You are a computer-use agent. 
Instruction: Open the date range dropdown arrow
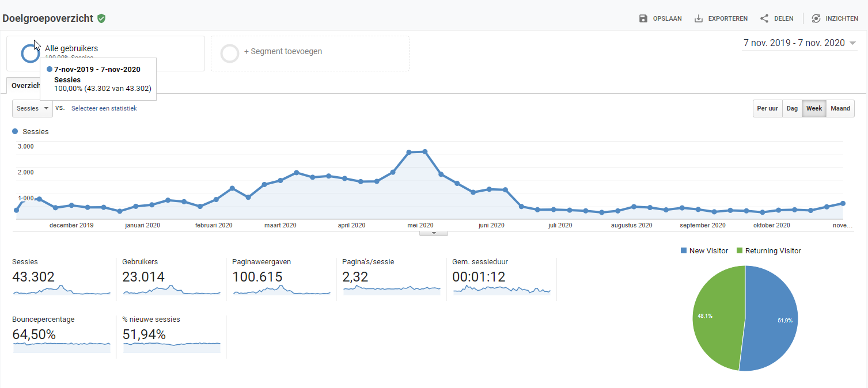coord(853,43)
